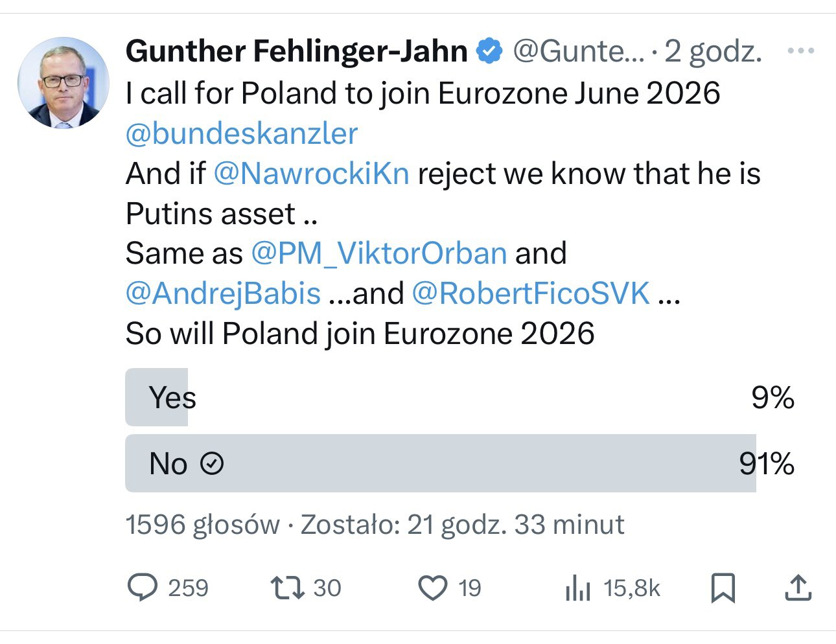Open the three-dot more options menu

coord(800,51)
